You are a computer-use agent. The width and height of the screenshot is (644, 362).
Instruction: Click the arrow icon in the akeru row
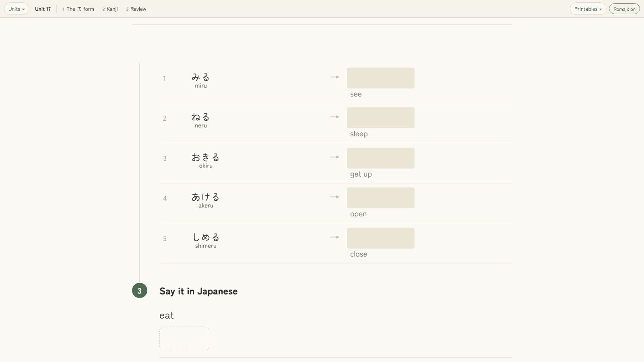tap(334, 197)
